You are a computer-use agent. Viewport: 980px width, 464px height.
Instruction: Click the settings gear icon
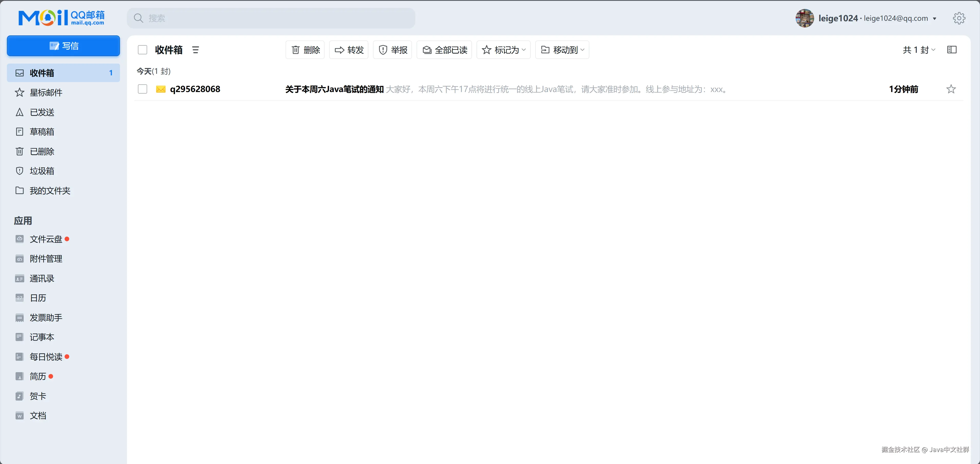959,18
